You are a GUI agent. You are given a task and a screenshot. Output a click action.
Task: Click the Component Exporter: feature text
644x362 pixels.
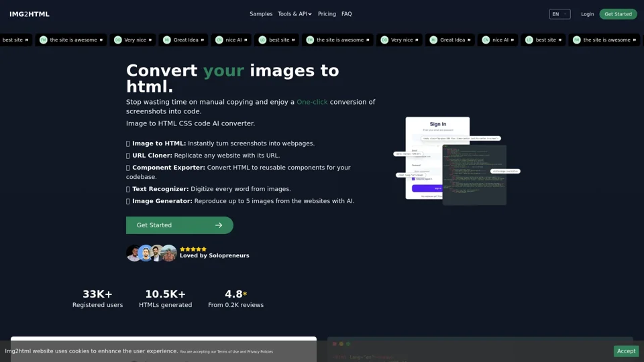tap(168, 168)
